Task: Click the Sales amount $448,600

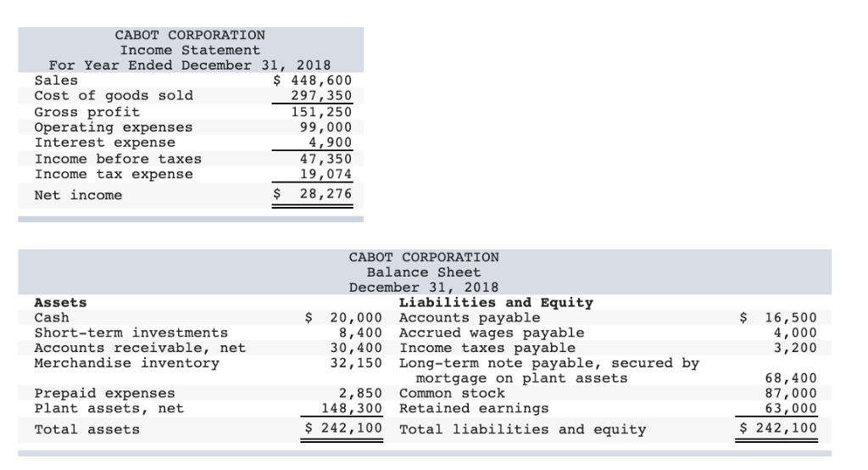Action: [313, 81]
